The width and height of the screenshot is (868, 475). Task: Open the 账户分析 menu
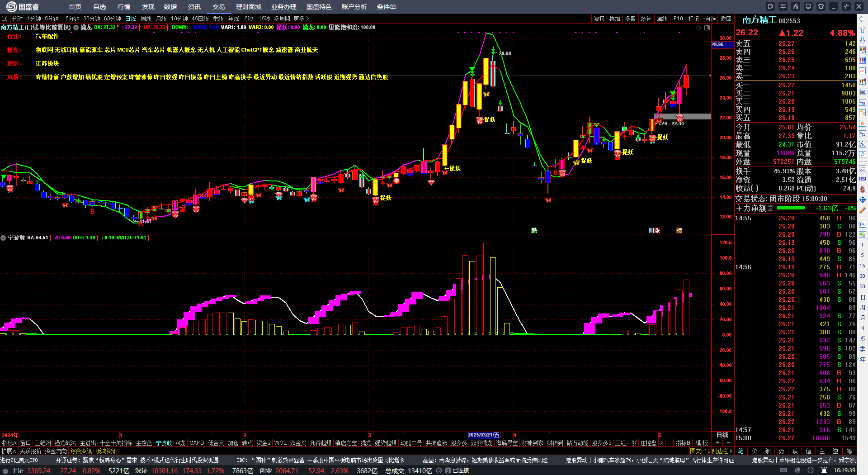[354, 7]
